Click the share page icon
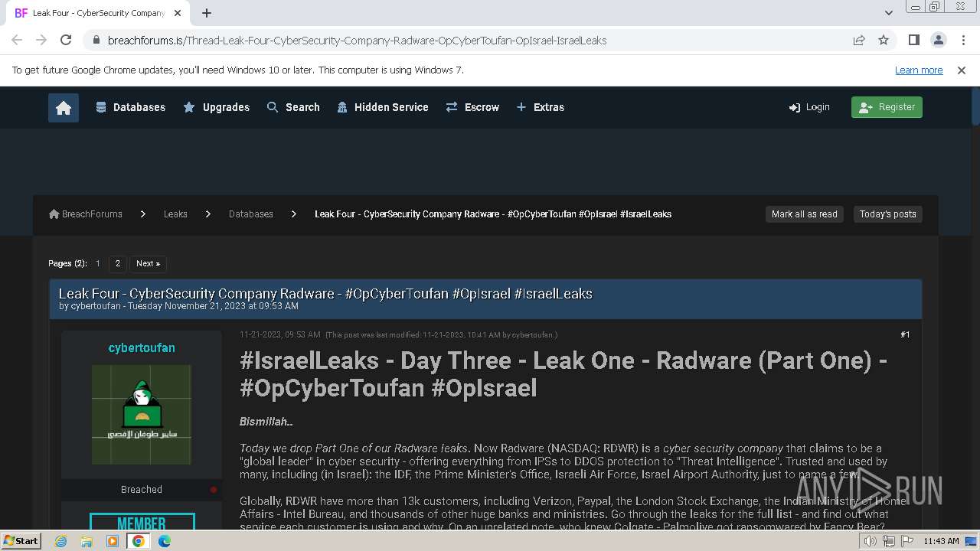Viewport: 980px width, 551px height. coord(859,41)
